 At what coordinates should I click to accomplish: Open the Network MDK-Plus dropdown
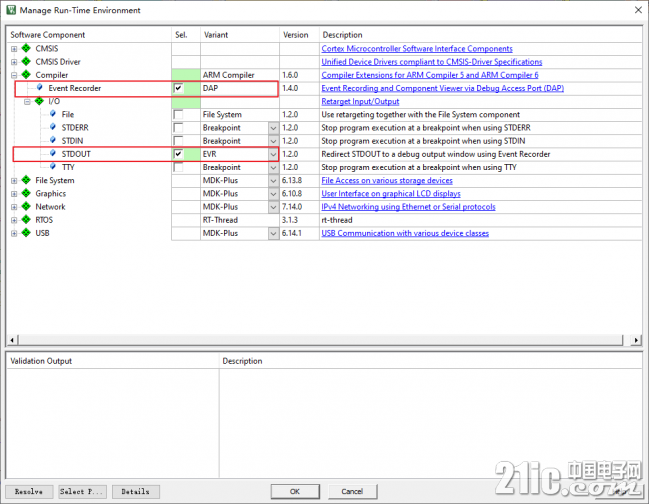tap(273, 207)
